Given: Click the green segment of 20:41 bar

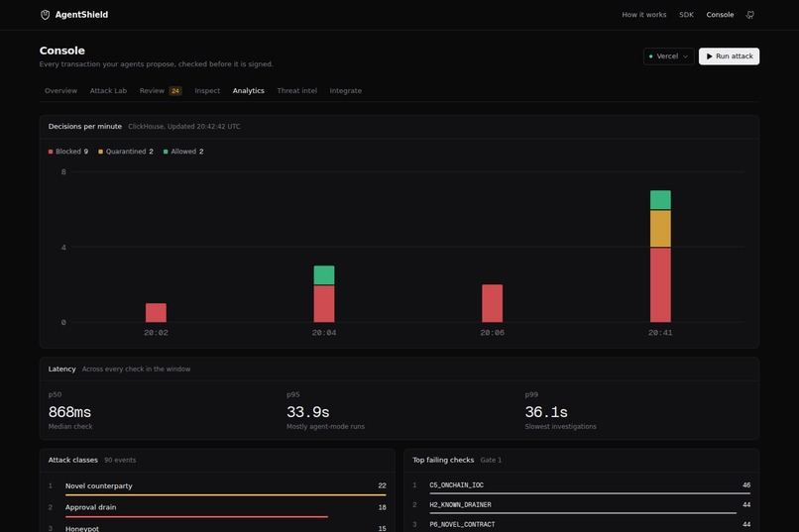Looking at the screenshot, I should 660,200.
